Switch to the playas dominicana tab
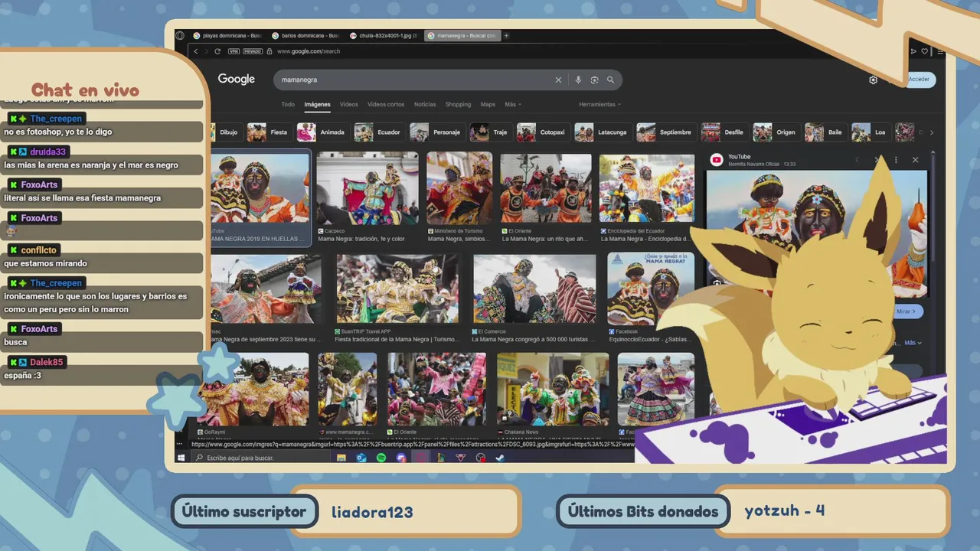Image resolution: width=980 pixels, height=551 pixels. pos(227,35)
